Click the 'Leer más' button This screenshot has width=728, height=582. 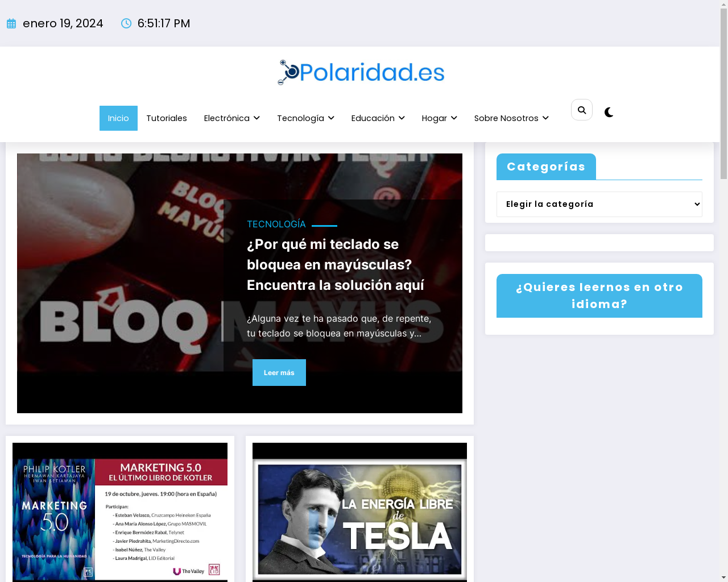tap(279, 373)
